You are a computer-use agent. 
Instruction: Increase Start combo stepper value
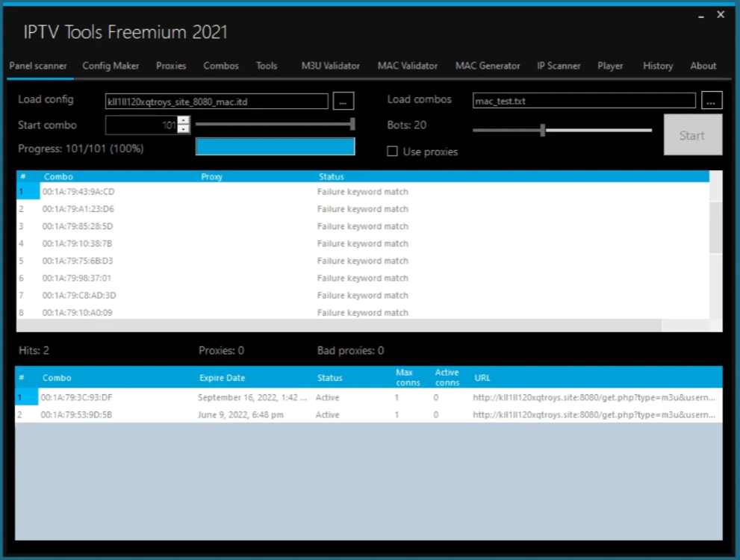pyautogui.click(x=184, y=120)
